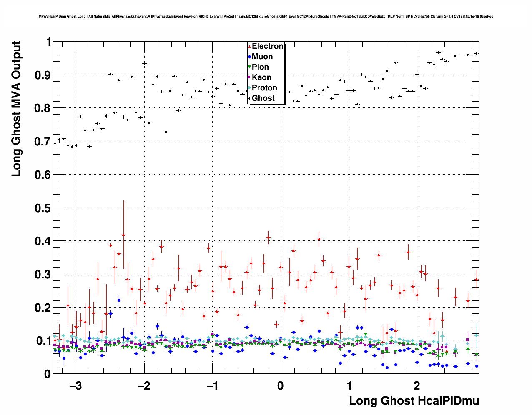Click the 1 tick label atop y-axis

48,42
